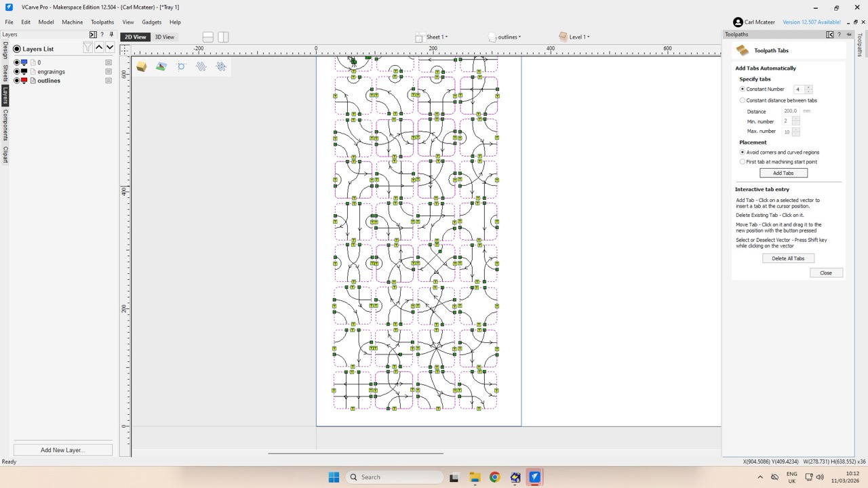Screen dimensions: 868x488
Task: Open Google Chrome from the taskbar
Action: click(494, 477)
